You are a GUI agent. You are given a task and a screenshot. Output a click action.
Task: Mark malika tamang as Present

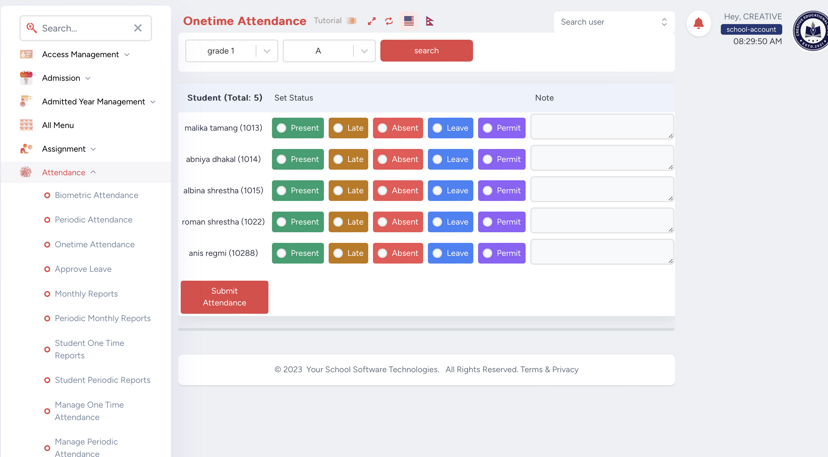pos(298,128)
